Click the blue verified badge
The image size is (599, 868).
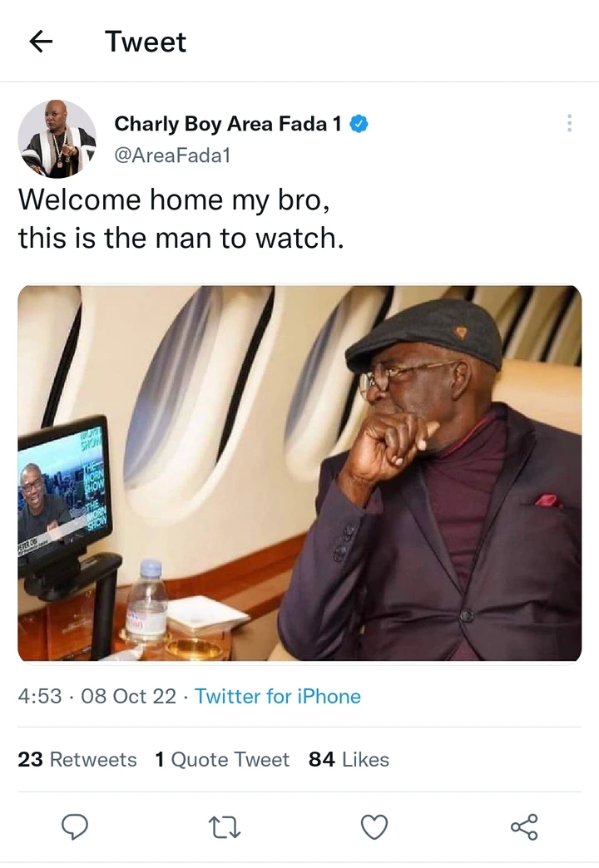coord(359,124)
